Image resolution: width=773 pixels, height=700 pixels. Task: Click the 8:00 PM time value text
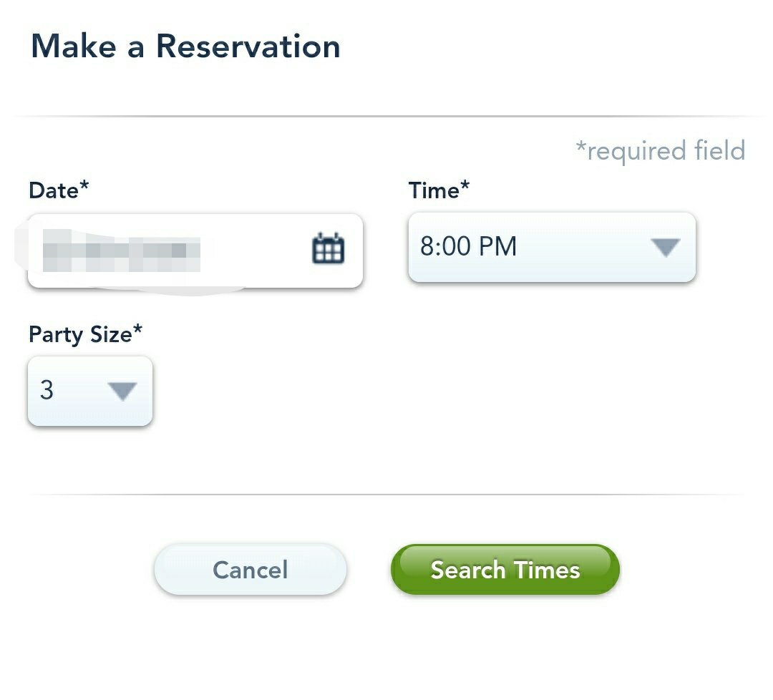[x=468, y=247]
